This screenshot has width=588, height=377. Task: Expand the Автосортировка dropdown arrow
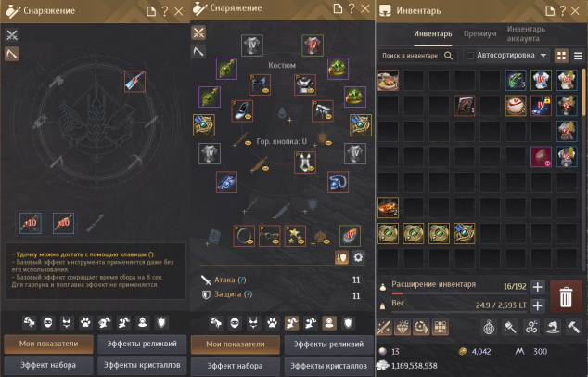pos(543,56)
